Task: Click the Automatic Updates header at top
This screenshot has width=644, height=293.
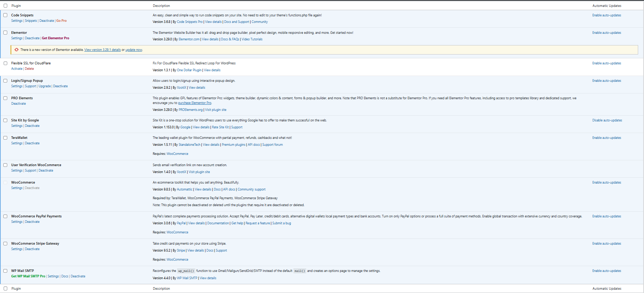Action: coord(607,6)
